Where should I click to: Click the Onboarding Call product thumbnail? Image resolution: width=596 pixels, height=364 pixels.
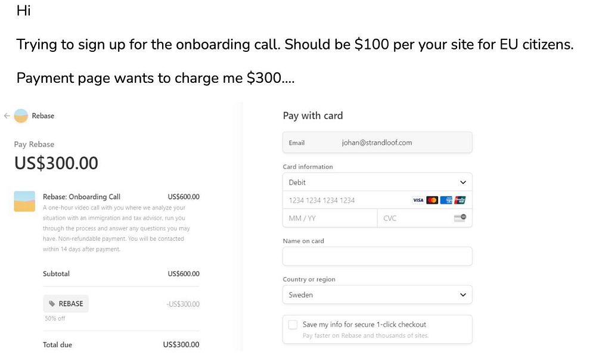coord(24,201)
